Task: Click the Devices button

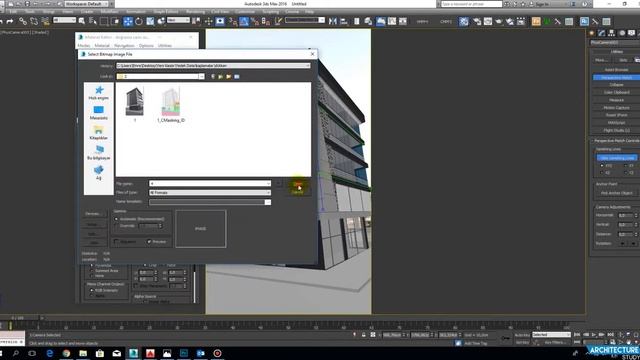Action: 93,213
